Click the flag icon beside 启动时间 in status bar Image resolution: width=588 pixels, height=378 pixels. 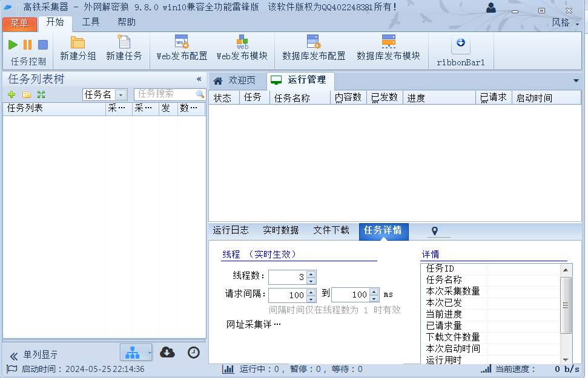click(12, 369)
